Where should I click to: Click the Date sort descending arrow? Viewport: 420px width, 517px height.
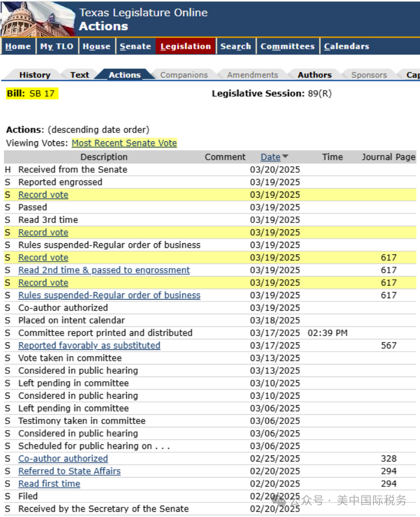(285, 156)
